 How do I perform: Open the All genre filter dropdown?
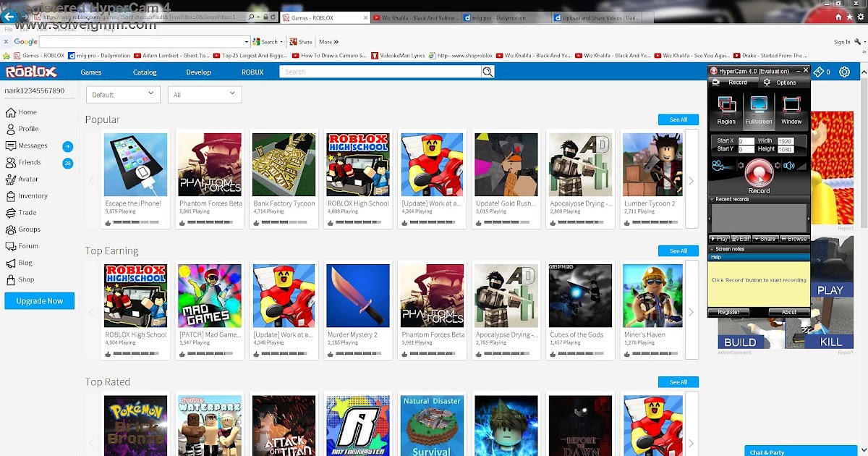[205, 94]
